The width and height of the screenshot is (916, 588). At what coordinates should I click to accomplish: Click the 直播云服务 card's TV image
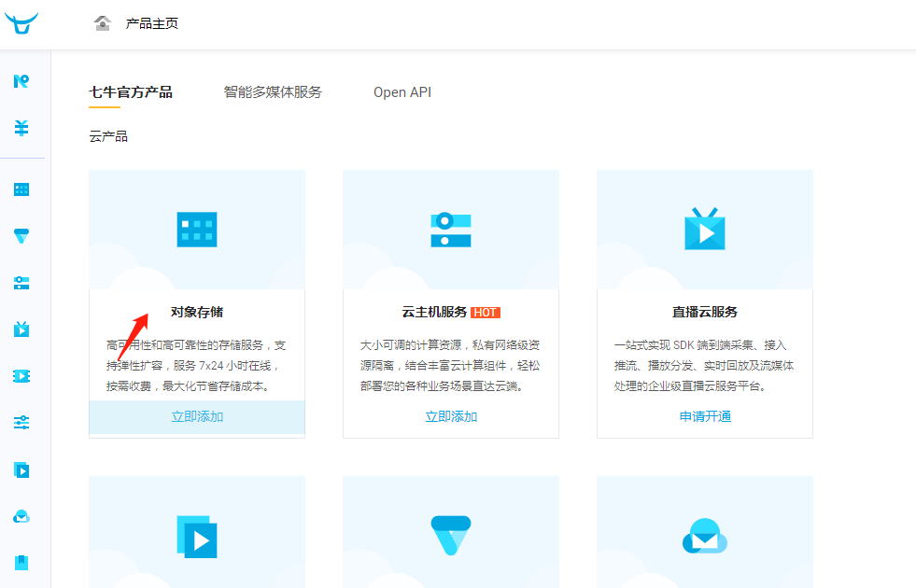tap(705, 229)
